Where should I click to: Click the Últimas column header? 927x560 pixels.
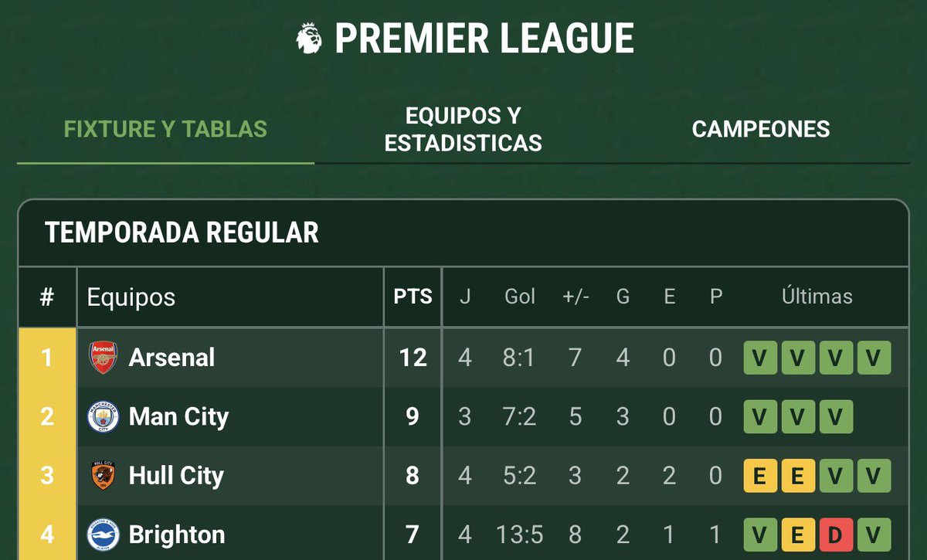(817, 297)
